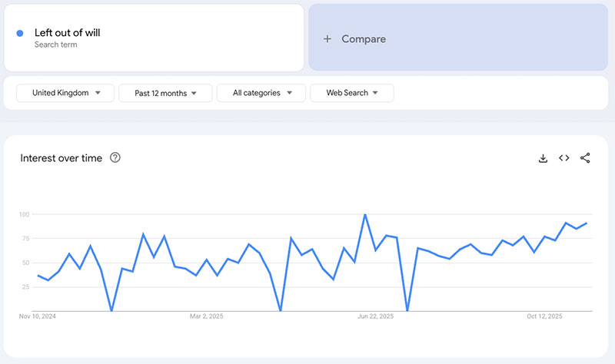Expand the Past 12 months time filter
The height and width of the screenshot is (364, 615).
click(165, 93)
